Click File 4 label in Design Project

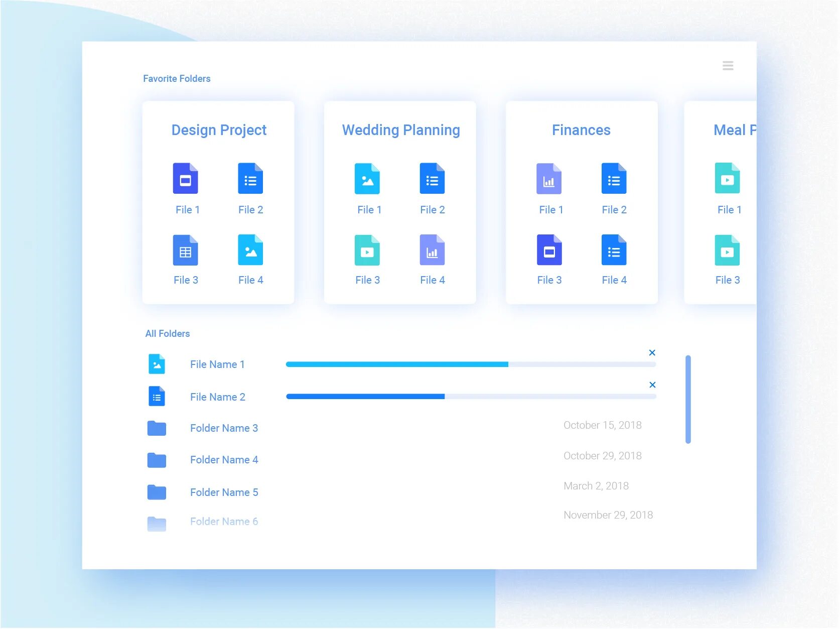point(250,280)
